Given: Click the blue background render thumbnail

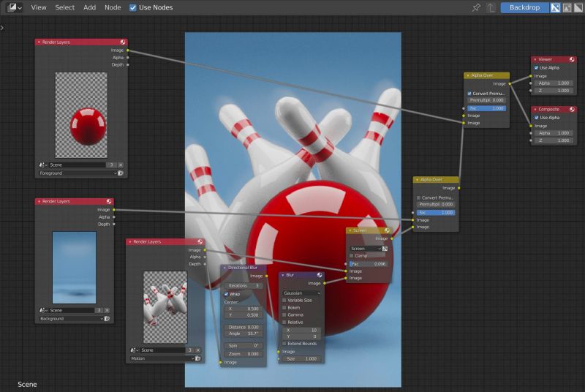Looking at the screenshot, I should [75, 268].
